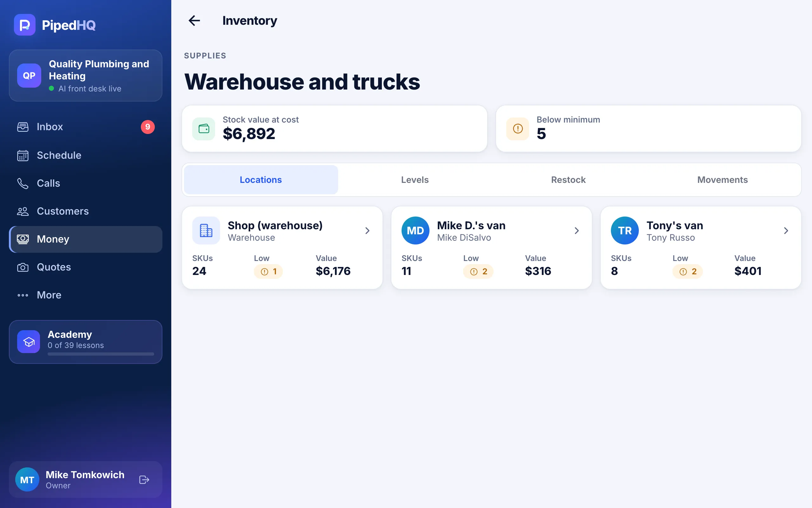Open Schedule in the sidebar
This screenshot has height=508, width=812.
point(86,155)
